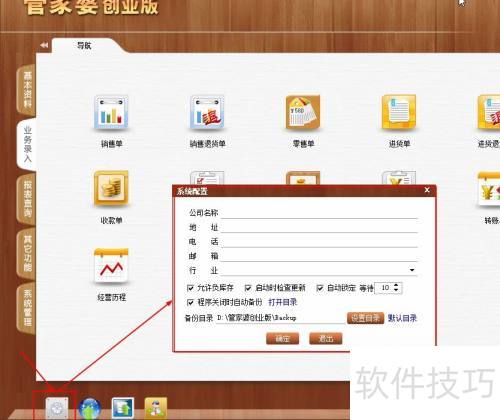This screenshot has height=420, width=500.
Task: Open the 零售单 retail order icon
Action: click(303, 112)
